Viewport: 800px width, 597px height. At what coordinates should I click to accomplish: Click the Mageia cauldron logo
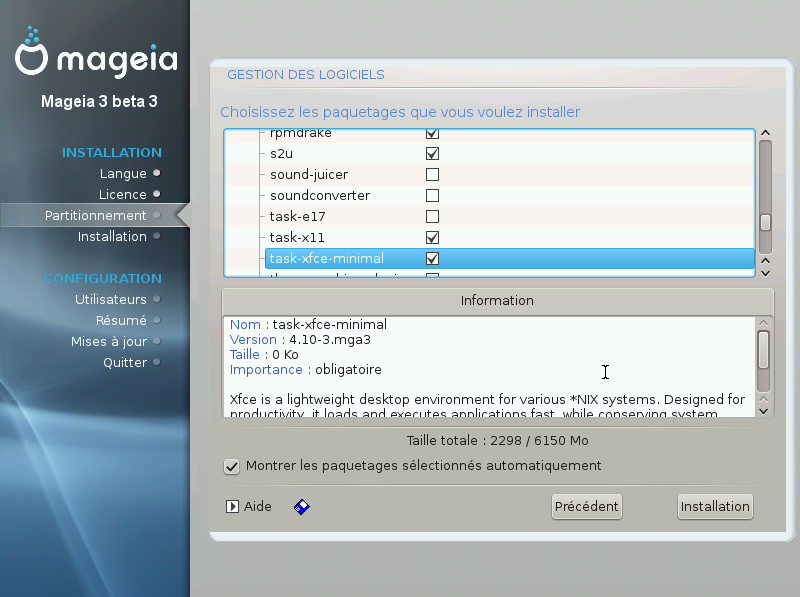(31, 52)
